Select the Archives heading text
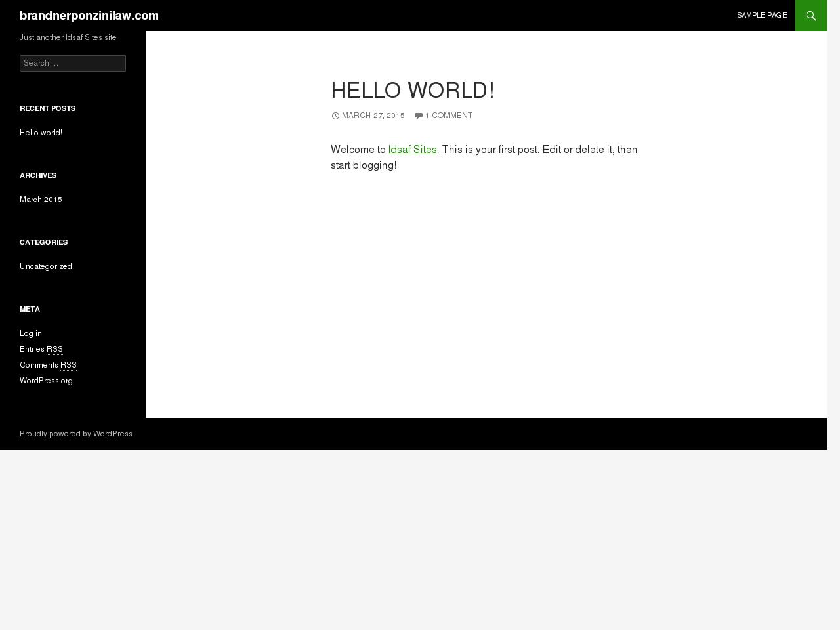Viewport: 840px width, 630px height. point(38,175)
